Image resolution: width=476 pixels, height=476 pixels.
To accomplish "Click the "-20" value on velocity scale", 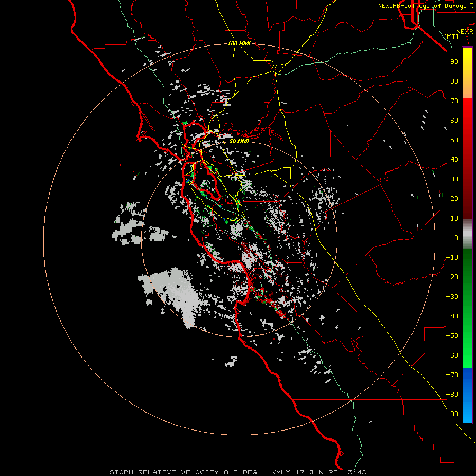I will 452,277.
